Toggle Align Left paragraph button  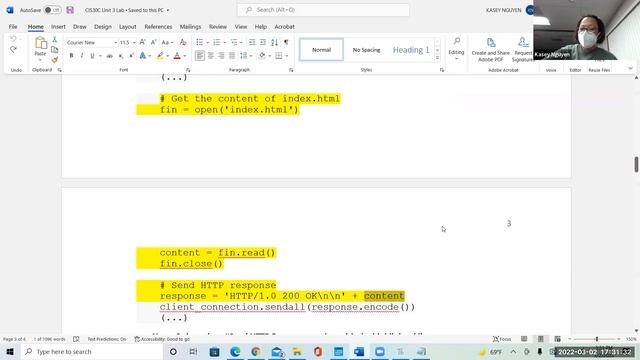click(x=200, y=56)
